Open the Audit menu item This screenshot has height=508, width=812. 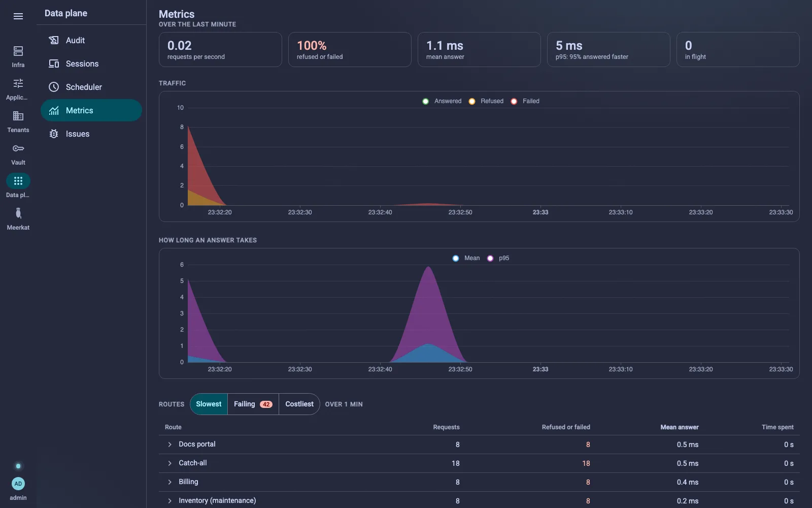click(x=91, y=40)
